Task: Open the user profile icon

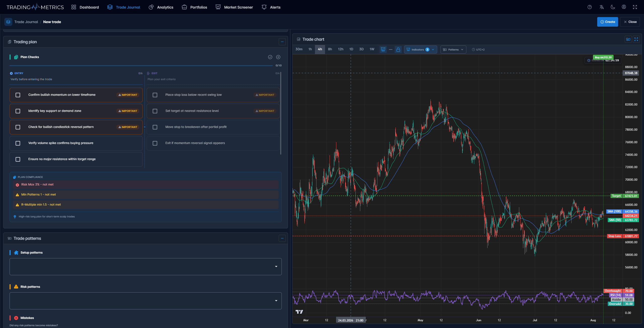Action: tap(624, 7)
